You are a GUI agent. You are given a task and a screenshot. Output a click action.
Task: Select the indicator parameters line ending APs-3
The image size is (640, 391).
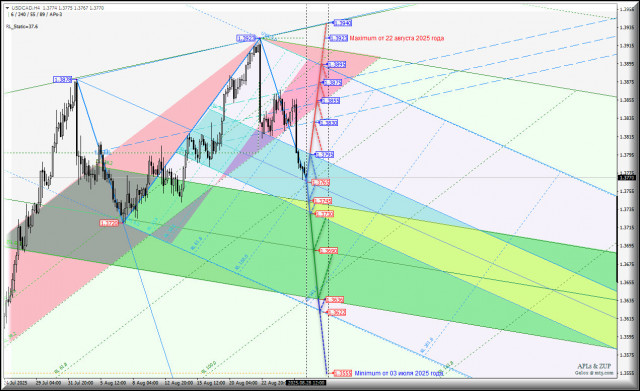[x=36, y=14]
